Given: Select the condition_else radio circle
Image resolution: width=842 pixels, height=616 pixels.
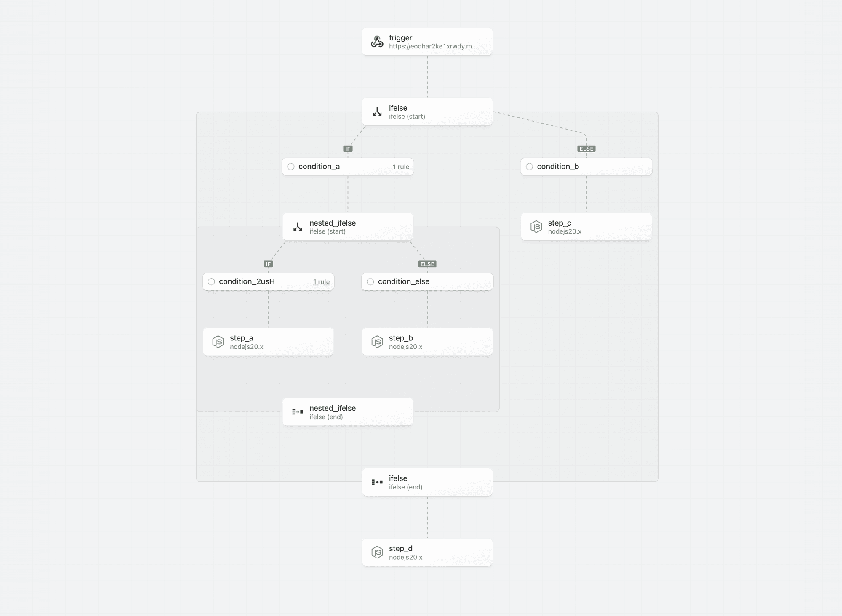Looking at the screenshot, I should pyautogui.click(x=370, y=281).
